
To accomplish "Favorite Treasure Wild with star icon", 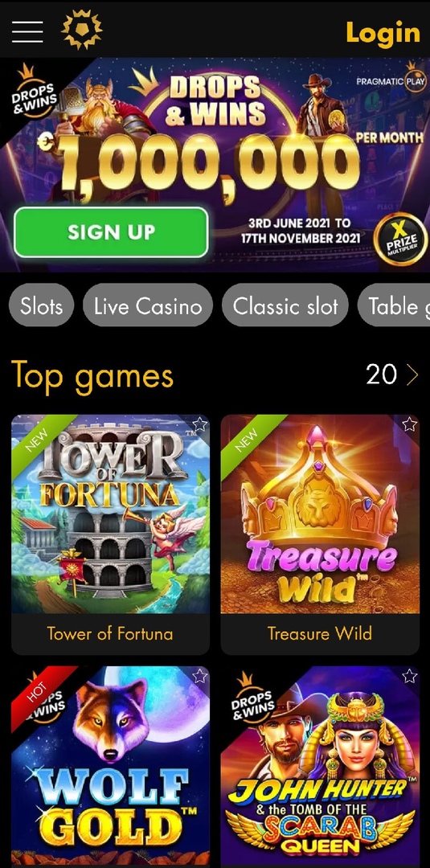I will pyautogui.click(x=409, y=424).
